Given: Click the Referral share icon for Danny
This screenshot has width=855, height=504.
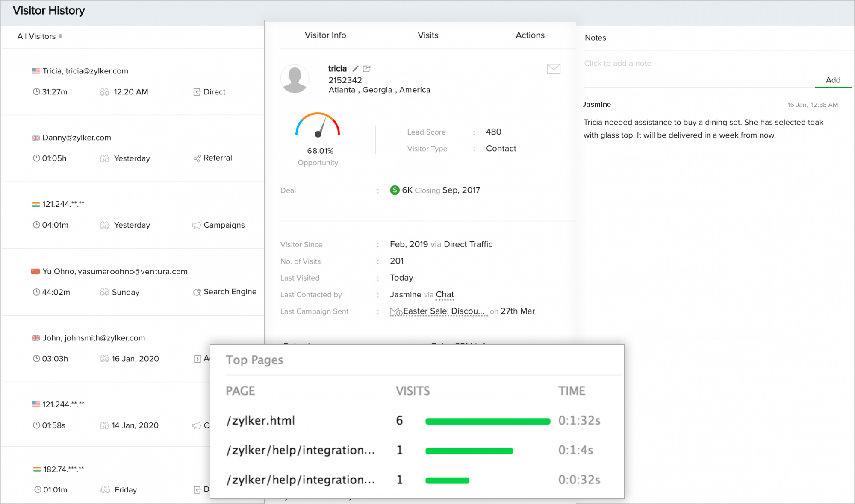Looking at the screenshot, I should pyautogui.click(x=197, y=158).
